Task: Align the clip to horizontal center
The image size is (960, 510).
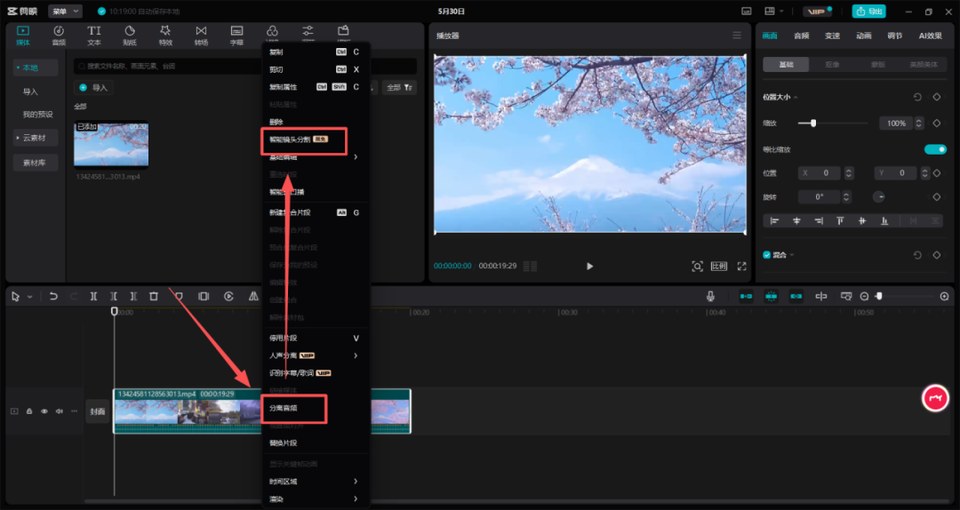Action: click(x=797, y=221)
